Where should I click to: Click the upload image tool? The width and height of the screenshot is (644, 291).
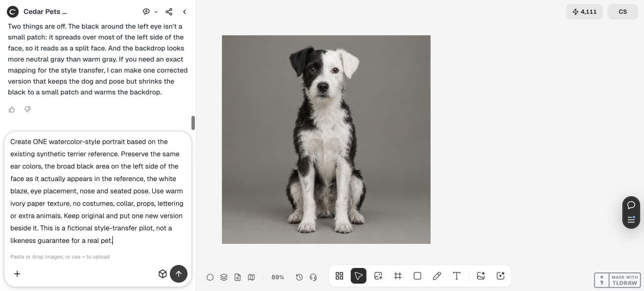[x=378, y=276]
